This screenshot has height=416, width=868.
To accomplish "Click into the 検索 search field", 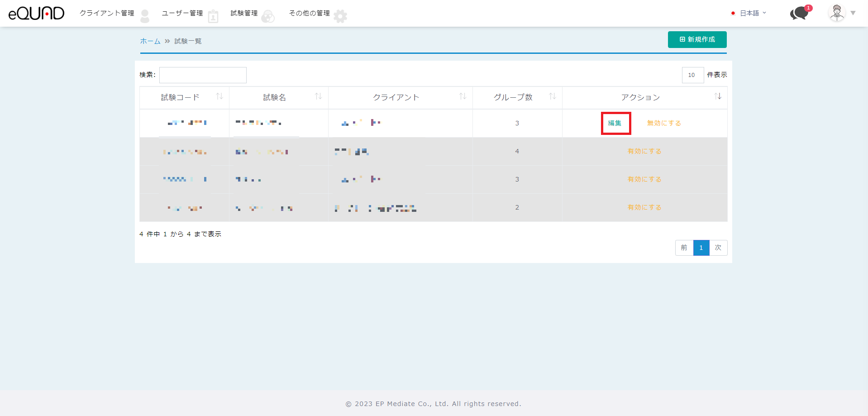I will click(x=203, y=75).
